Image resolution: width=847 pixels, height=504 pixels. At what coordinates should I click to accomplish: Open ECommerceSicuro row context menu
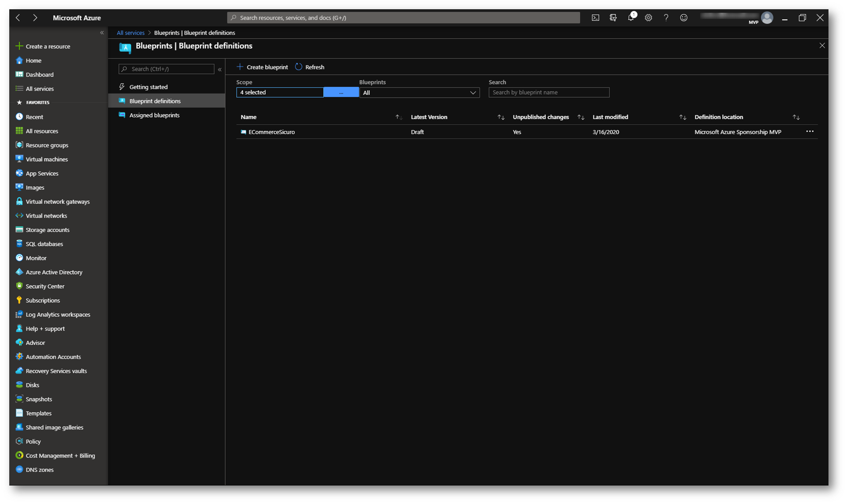point(810,131)
